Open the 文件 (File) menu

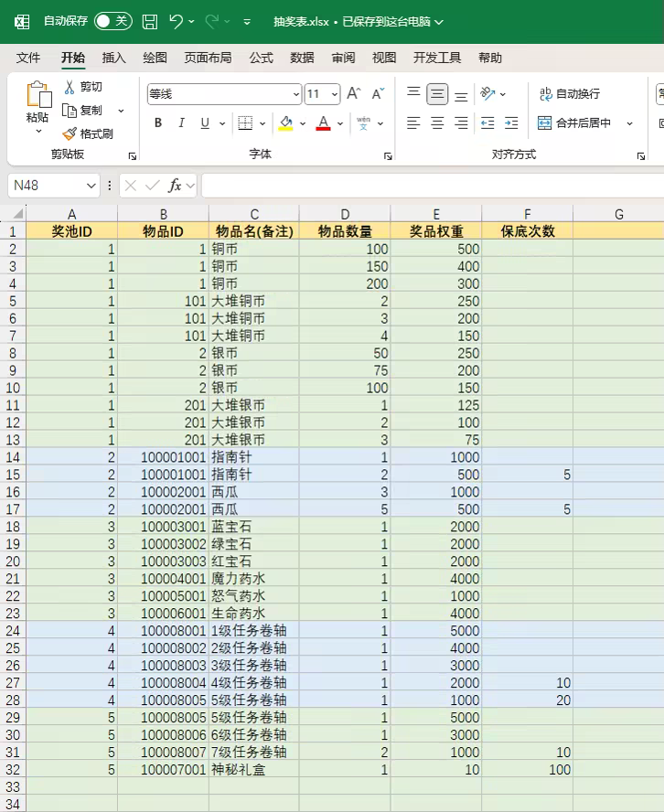click(x=28, y=58)
